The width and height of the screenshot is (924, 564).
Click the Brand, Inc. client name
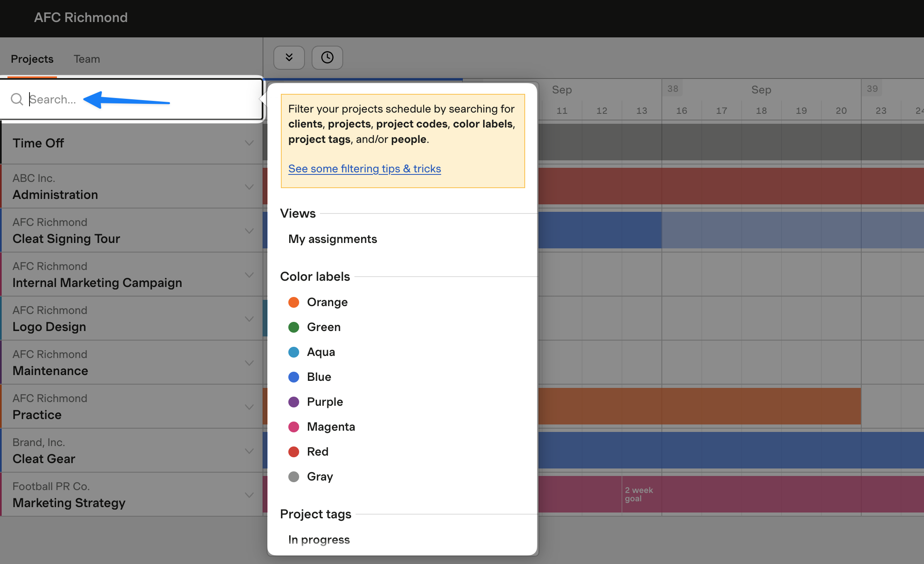tap(39, 442)
